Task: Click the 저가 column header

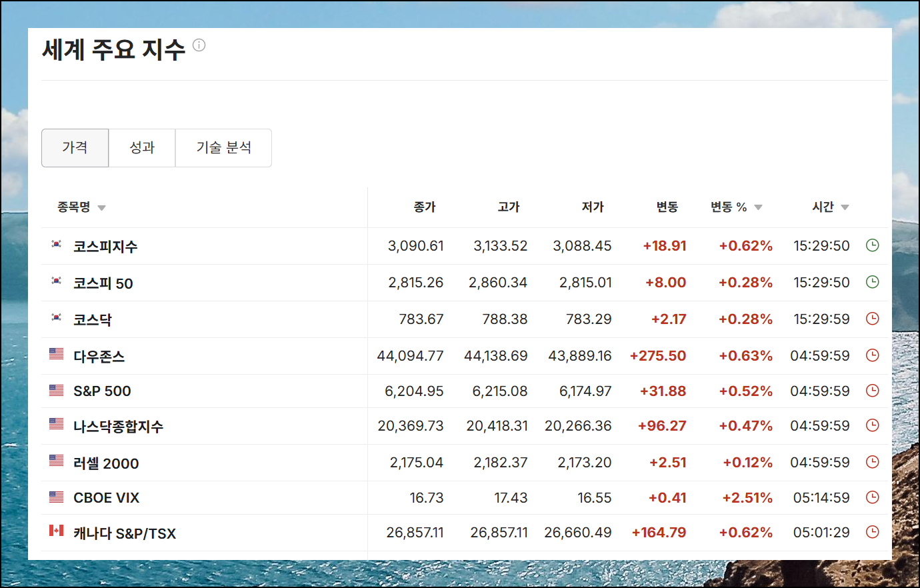Action: (593, 207)
